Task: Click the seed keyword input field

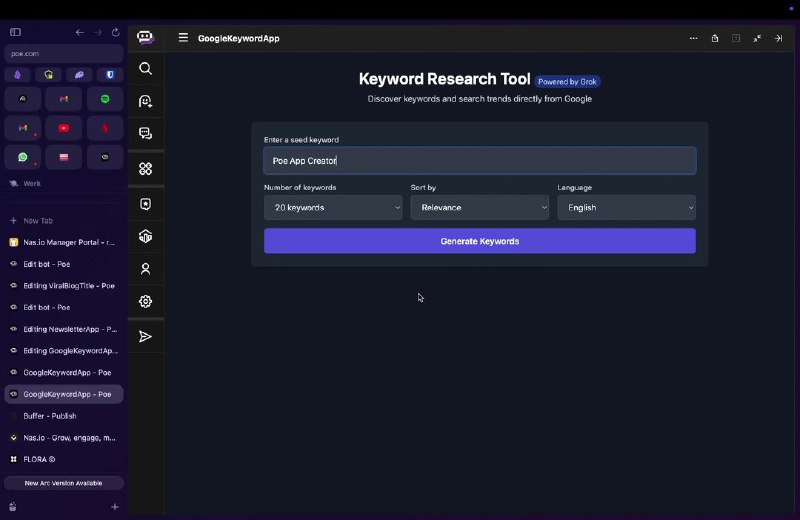Action: 479,161
